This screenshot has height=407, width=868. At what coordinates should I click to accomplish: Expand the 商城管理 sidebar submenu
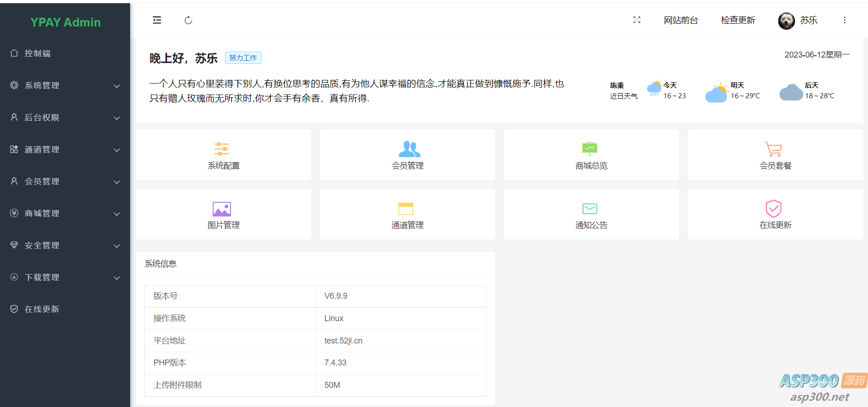65,213
